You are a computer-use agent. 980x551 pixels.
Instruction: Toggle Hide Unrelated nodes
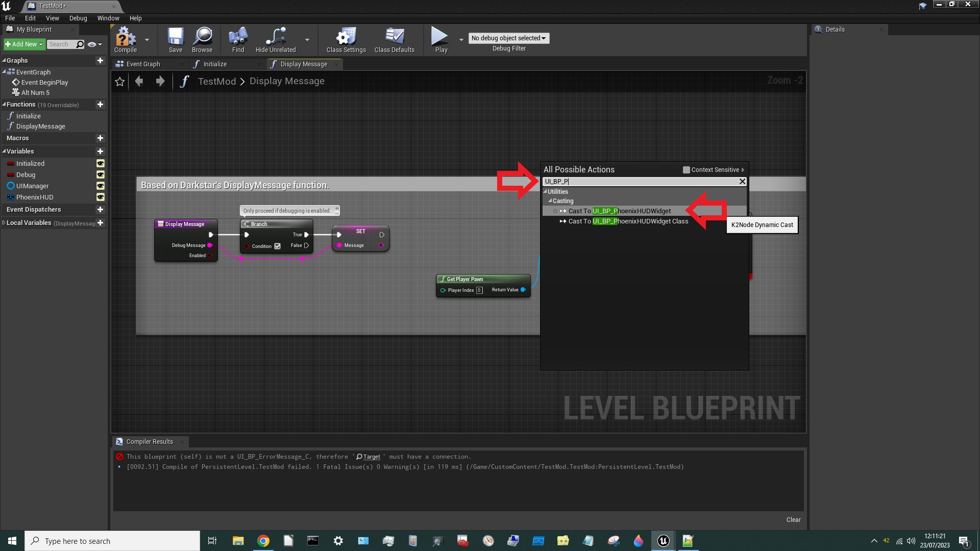tap(276, 40)
